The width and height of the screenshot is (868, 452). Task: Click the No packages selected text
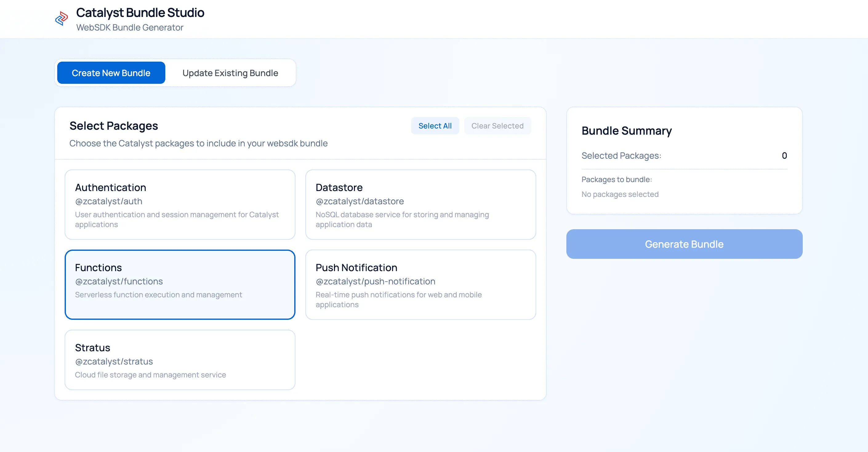pos(620,194)
